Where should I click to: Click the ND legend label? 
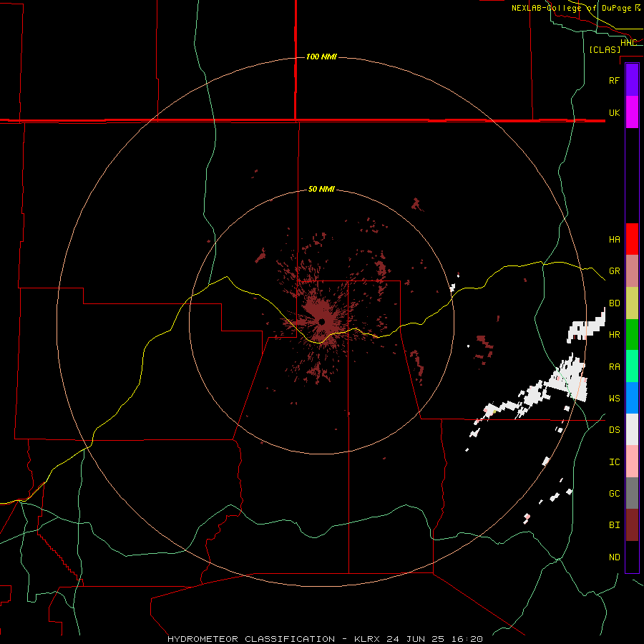[x=614, y=557]
